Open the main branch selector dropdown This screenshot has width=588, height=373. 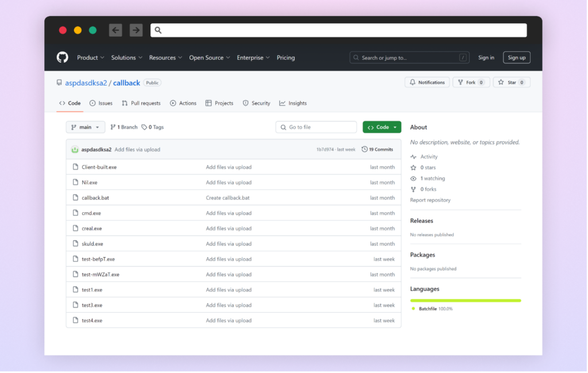pyautogui.click(x=86, y=127)
